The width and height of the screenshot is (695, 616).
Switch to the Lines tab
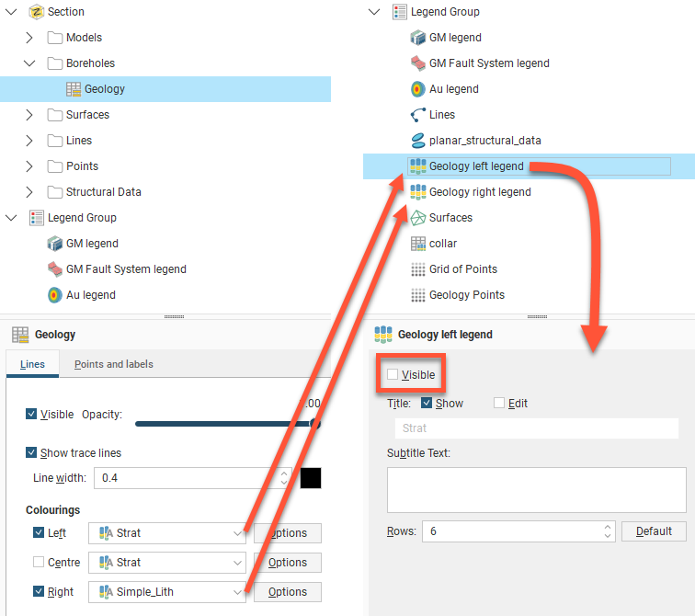[x=32, y=364]
